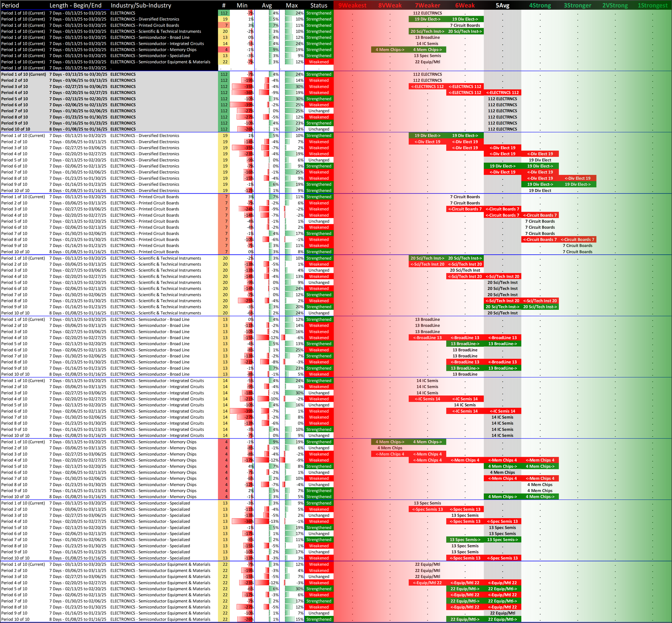Click the # count column header
Image resolution: width=672 pixels, height=623 pixels.
(224, 5)
